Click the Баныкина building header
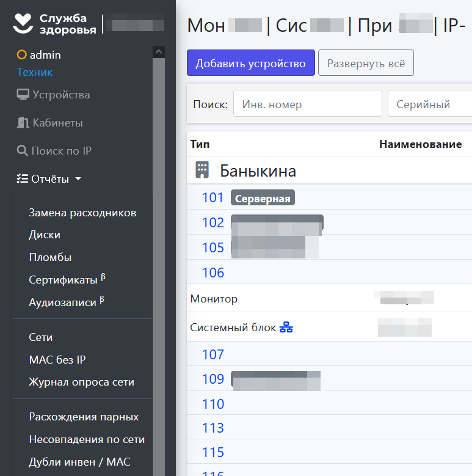Screen dimensions: 472x476 click(x=258, y=170)
